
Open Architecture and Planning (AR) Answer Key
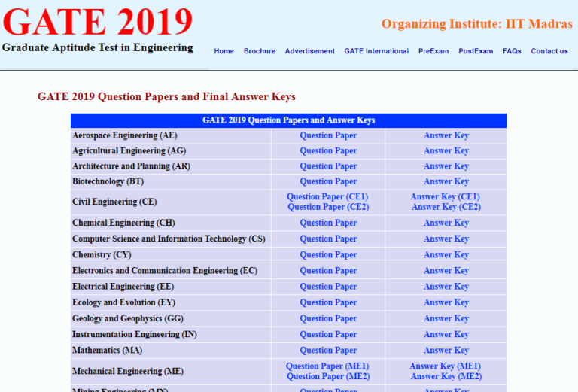446,166
